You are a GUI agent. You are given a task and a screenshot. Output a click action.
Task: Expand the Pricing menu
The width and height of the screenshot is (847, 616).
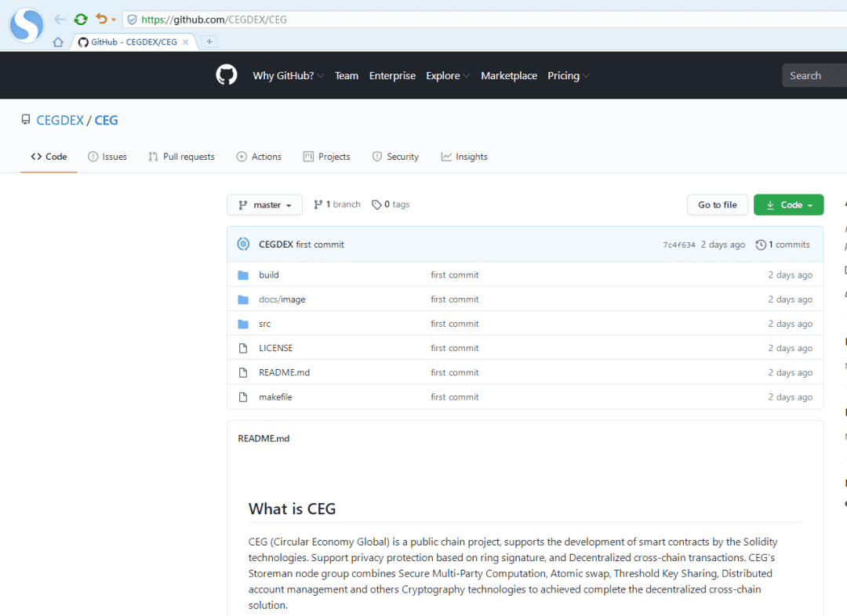(x=569, y=75)
